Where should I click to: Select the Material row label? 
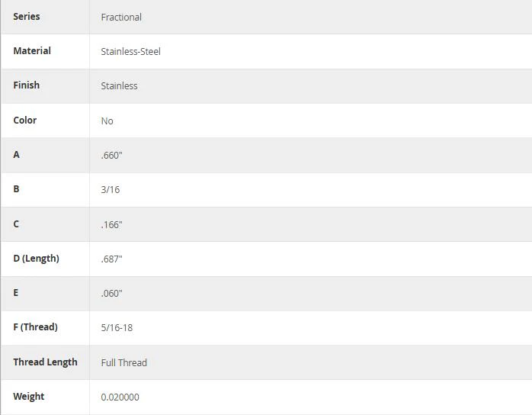coord(32,51)
